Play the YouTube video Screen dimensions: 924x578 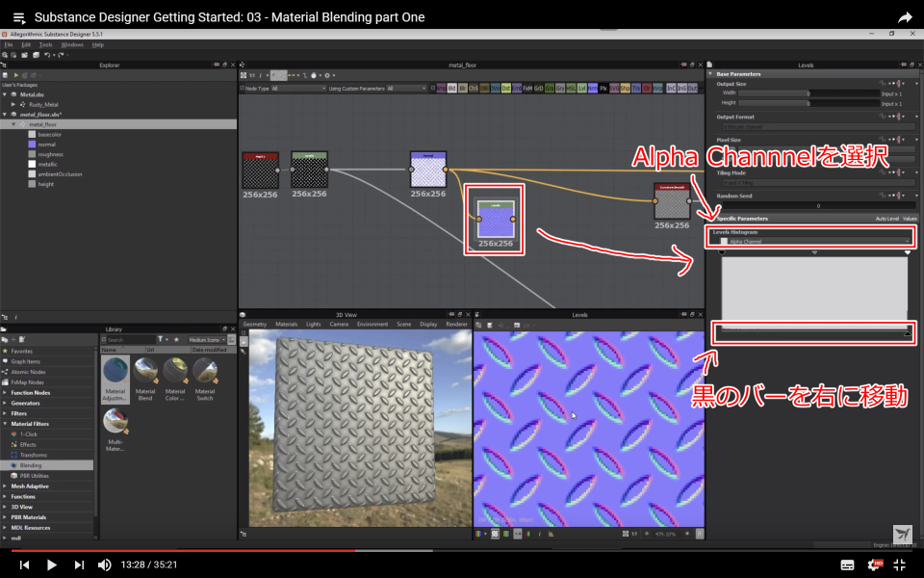[x=51, y=565]
